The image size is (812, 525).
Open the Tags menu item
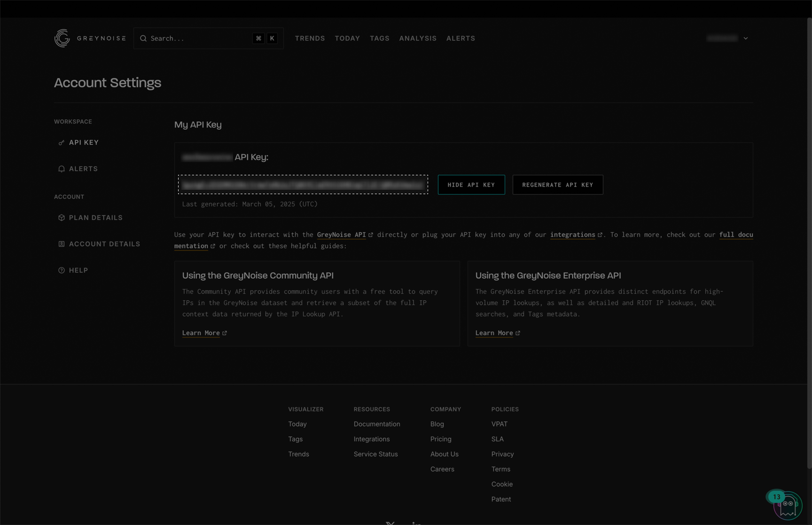(x=380, y=39)
